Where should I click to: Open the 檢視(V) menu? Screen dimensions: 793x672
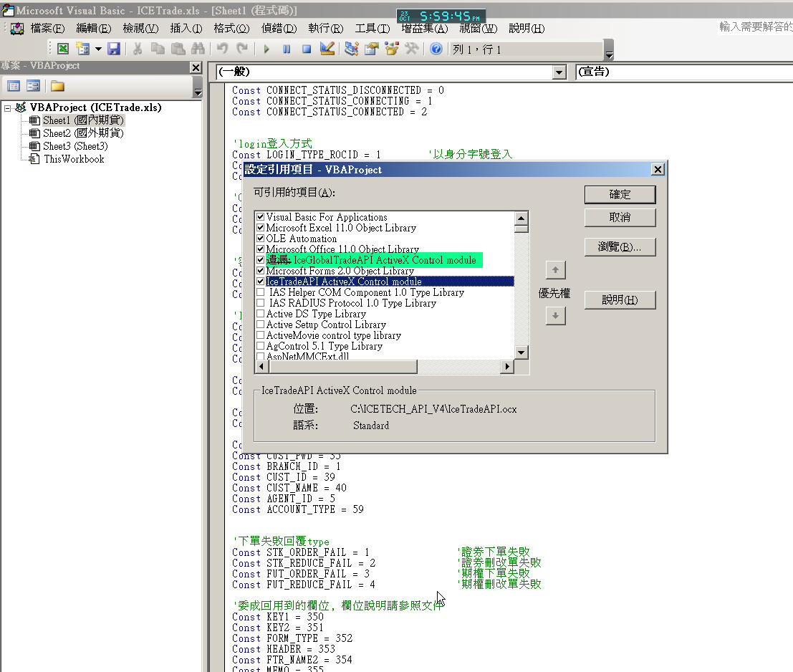coord(140,29)
